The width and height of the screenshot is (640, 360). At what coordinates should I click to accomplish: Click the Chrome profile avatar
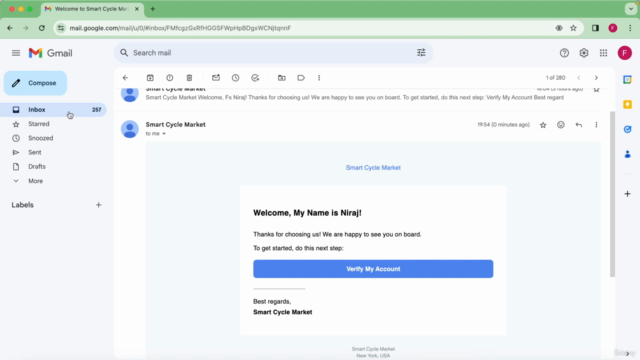(x=613, y=28)
